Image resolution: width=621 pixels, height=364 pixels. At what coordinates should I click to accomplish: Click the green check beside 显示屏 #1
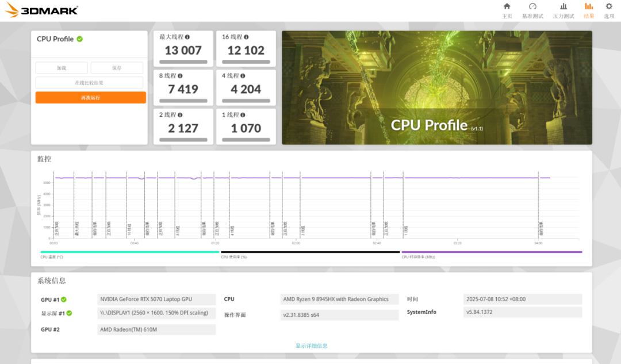click(x=70, y=313)
